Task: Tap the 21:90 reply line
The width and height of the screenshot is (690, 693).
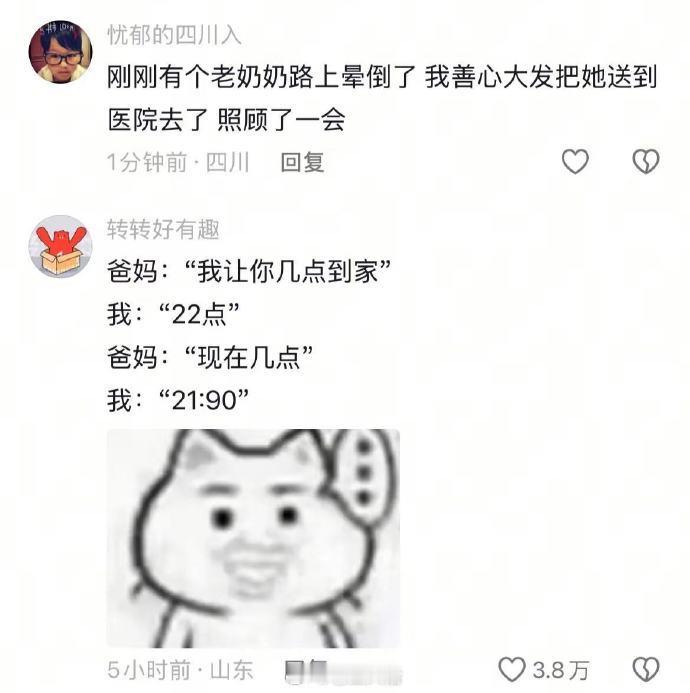Action: 178,400
